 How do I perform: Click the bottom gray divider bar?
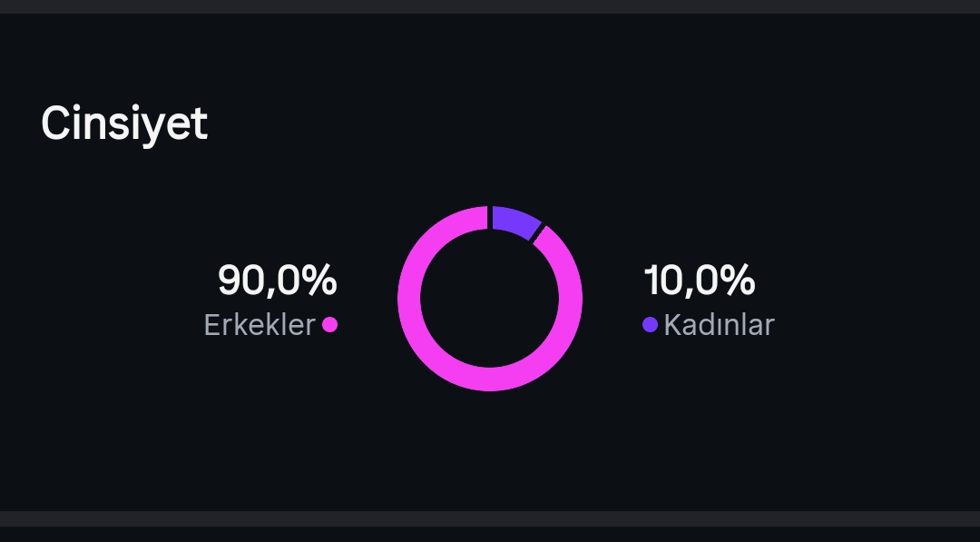[x=490, y=519]
